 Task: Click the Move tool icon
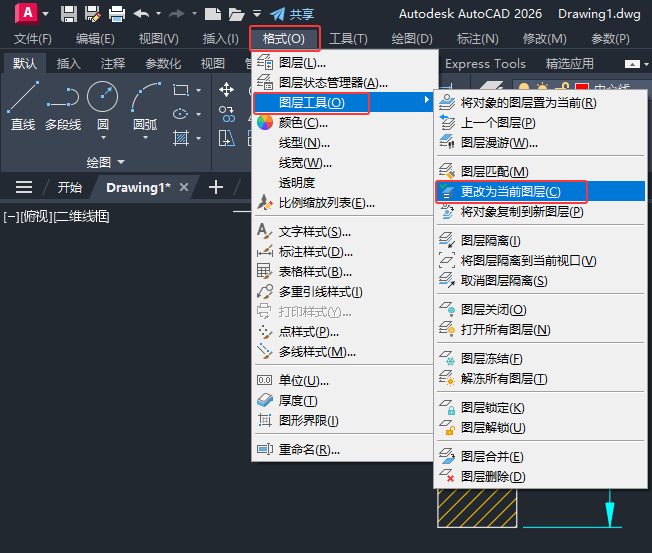click(x=226, y=89)
